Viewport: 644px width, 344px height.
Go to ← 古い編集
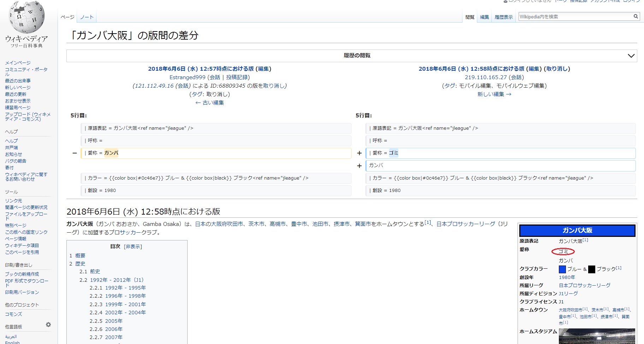[210, 103]
